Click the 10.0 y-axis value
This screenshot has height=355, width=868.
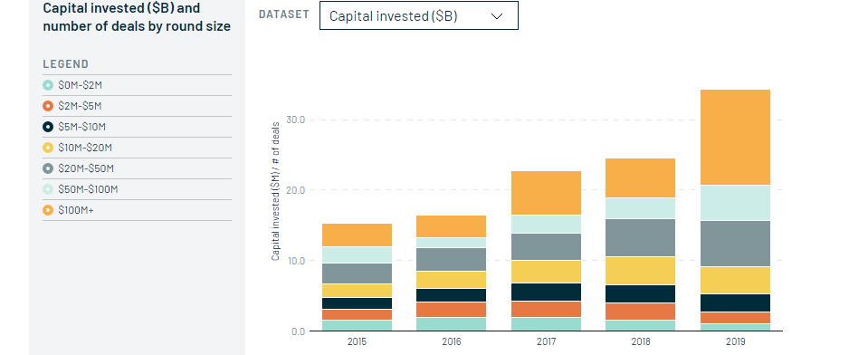tap(296, 260)
